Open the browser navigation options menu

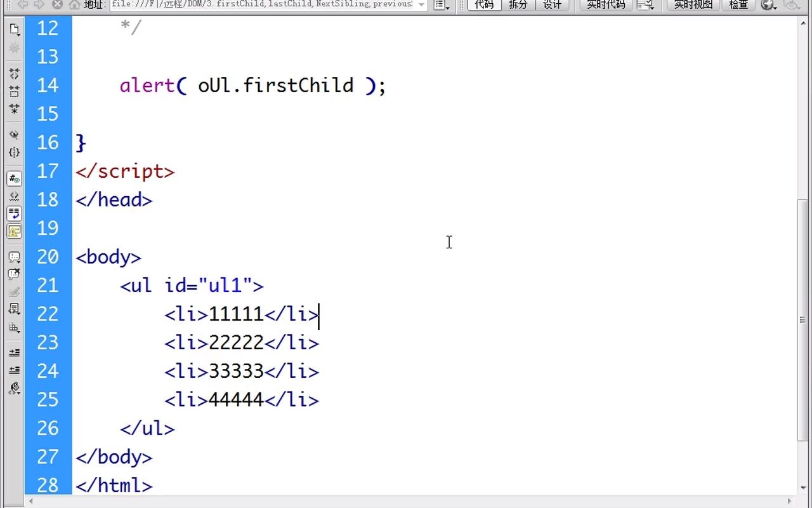442,4
